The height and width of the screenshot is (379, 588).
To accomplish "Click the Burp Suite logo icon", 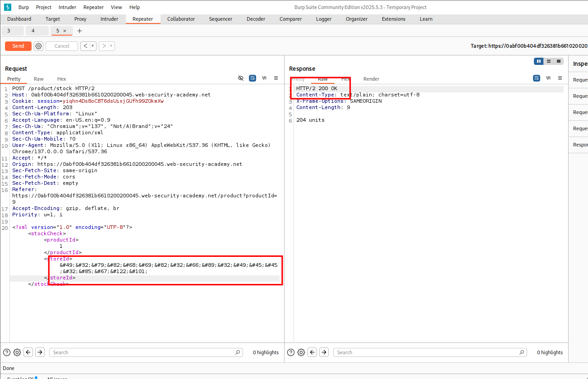I will [x=7, y=7].
